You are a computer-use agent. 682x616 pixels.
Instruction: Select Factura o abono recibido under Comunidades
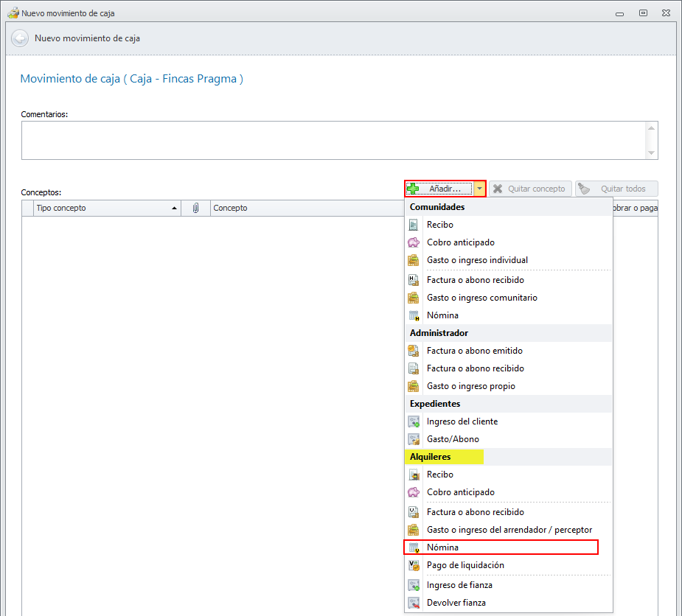(509, 280)
